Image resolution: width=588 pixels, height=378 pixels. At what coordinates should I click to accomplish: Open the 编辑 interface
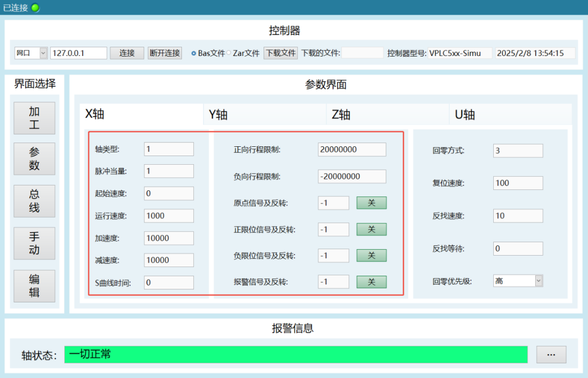pos(34,286)
